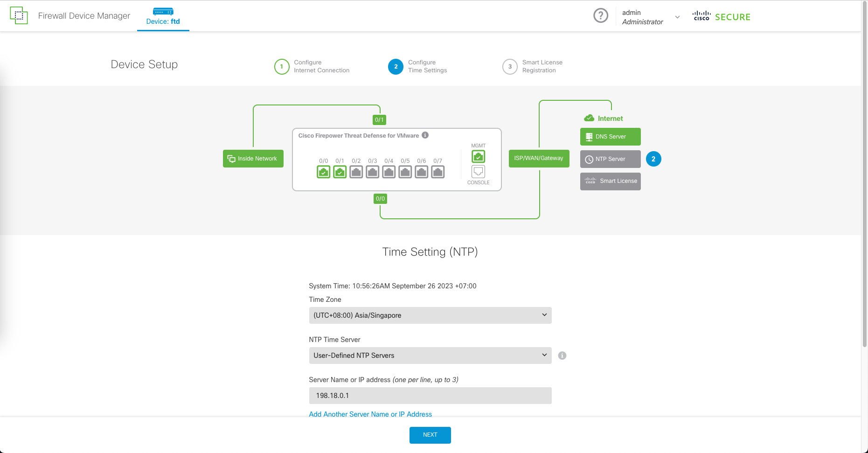Click the 0/7 interface port icon

click(437, 172)
